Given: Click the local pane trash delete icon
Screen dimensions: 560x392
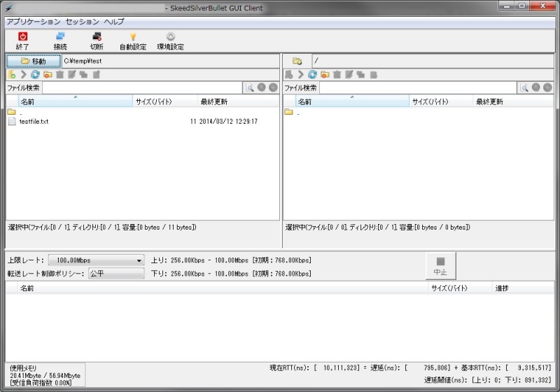Looking at the screenshot, I should [x=60, y=74].
